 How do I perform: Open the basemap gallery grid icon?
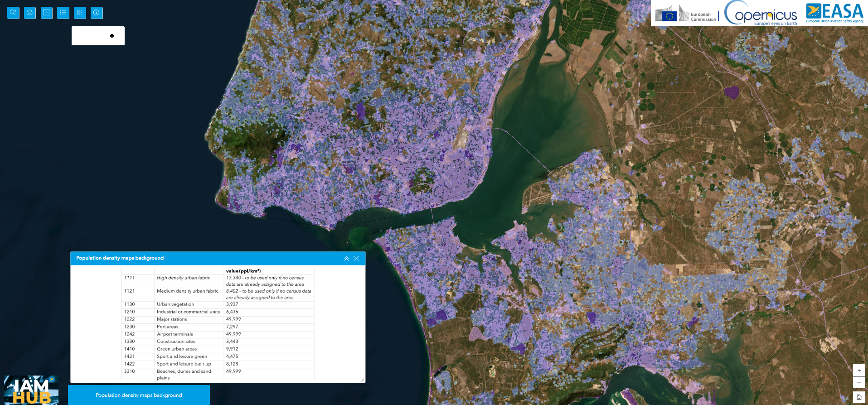[47, 13]
